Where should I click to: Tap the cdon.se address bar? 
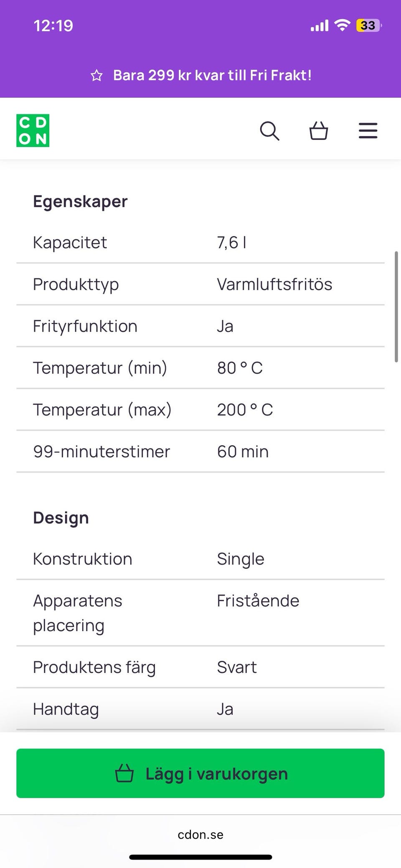point(200,834)
